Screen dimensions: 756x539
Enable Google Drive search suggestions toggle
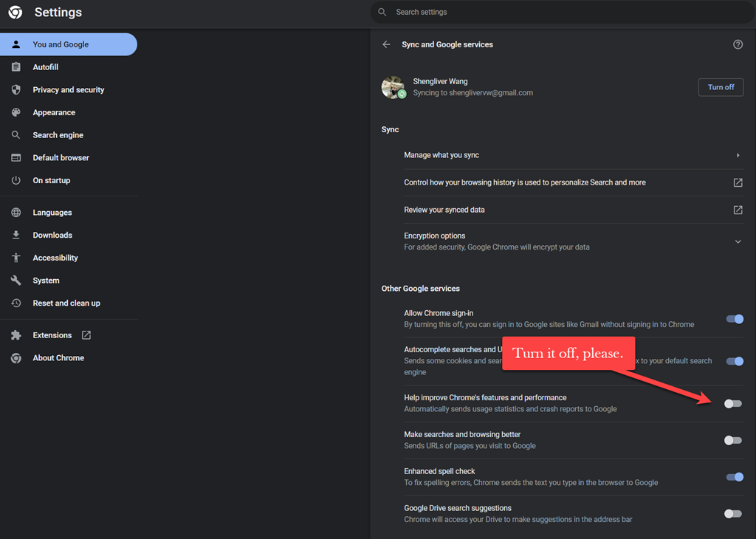pos(732,514)
